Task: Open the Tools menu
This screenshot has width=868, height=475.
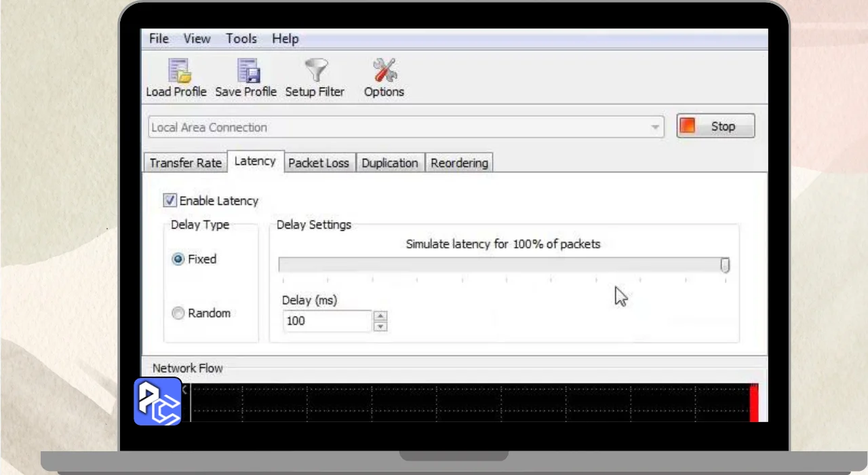Action: point(241,39)
